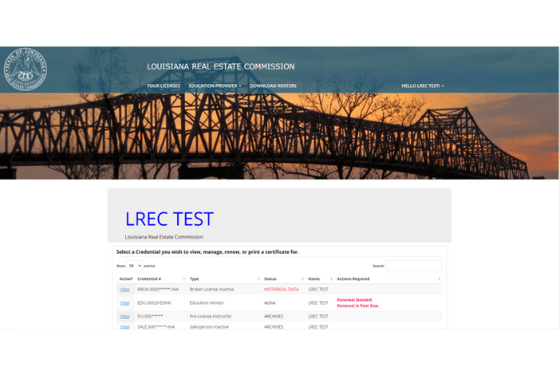
Task: Click Louisiana Real Estate Commission subtitle under heading
Action: coord(164,237)
